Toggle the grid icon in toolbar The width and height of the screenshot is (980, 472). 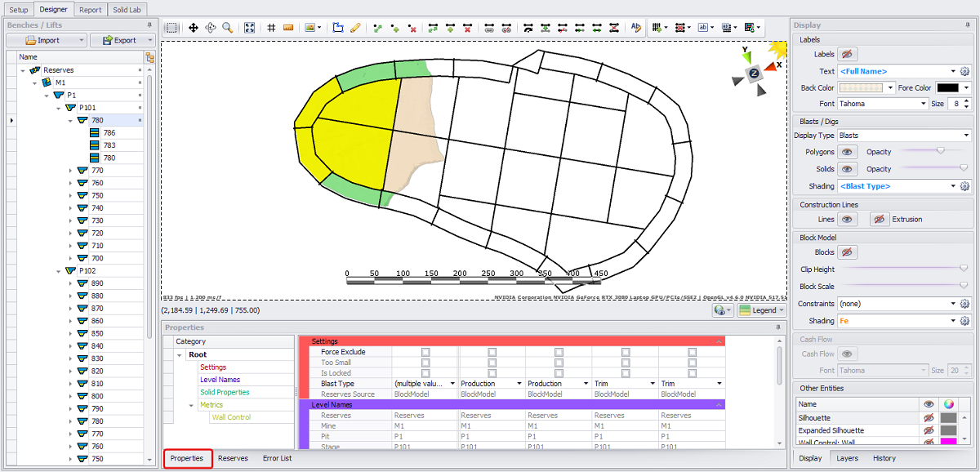pyautogui.click(x=272, y=28)
